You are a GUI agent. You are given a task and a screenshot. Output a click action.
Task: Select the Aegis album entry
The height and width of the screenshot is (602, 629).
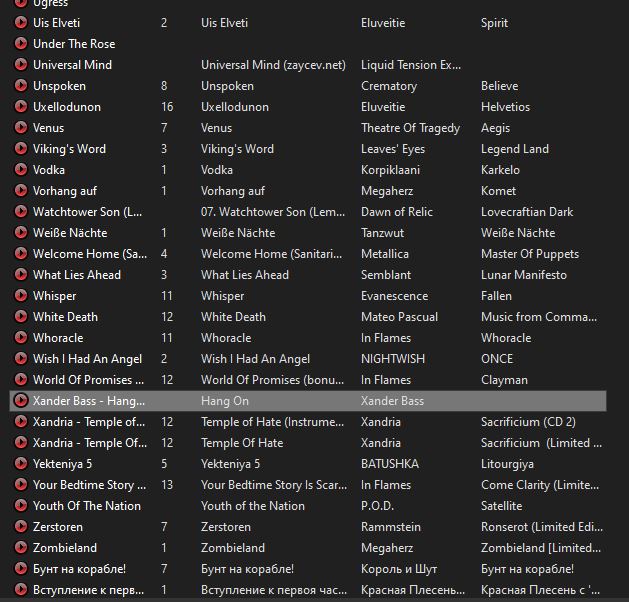[x=495, y=128]
